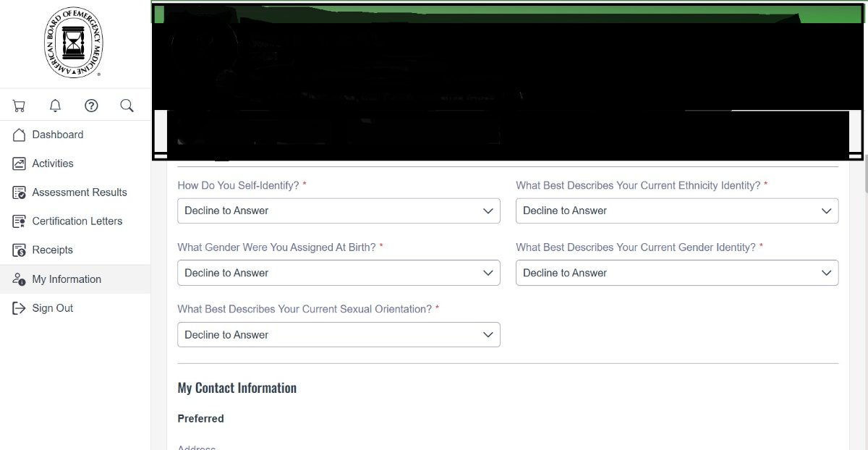Open the Current Sexual Orientation dropdown
868x450 pixels.
339,335
